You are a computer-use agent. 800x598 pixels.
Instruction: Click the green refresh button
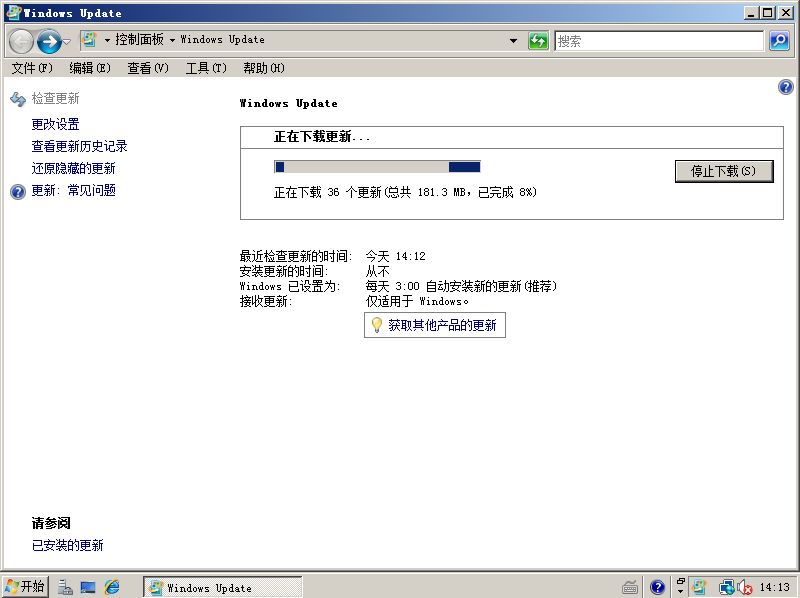click(538, 40)
